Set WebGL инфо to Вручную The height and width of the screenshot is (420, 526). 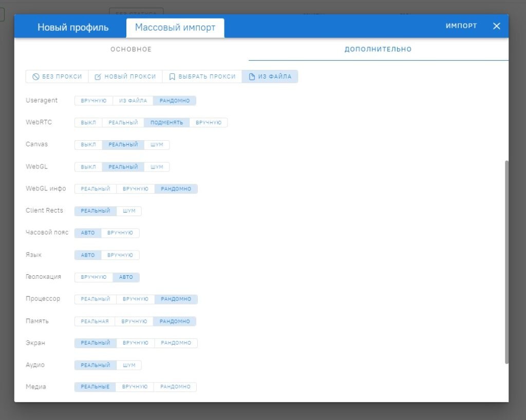pos(136,189)
